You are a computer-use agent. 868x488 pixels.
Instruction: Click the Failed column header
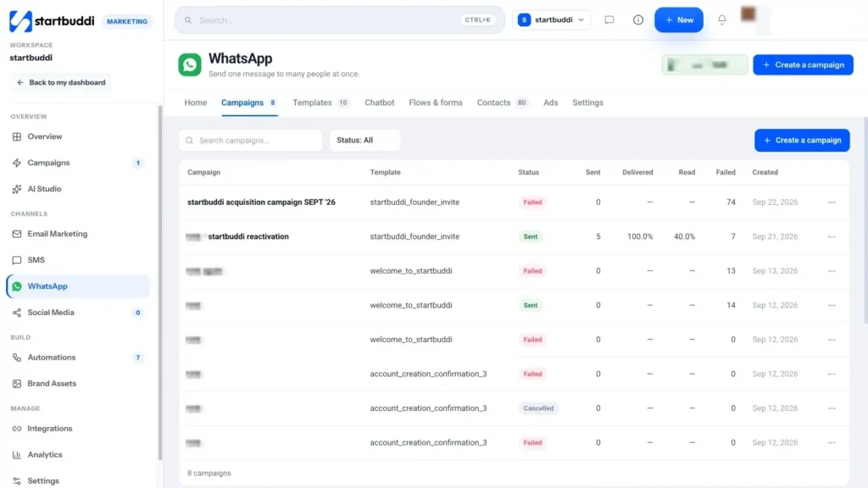pos(726,173)
